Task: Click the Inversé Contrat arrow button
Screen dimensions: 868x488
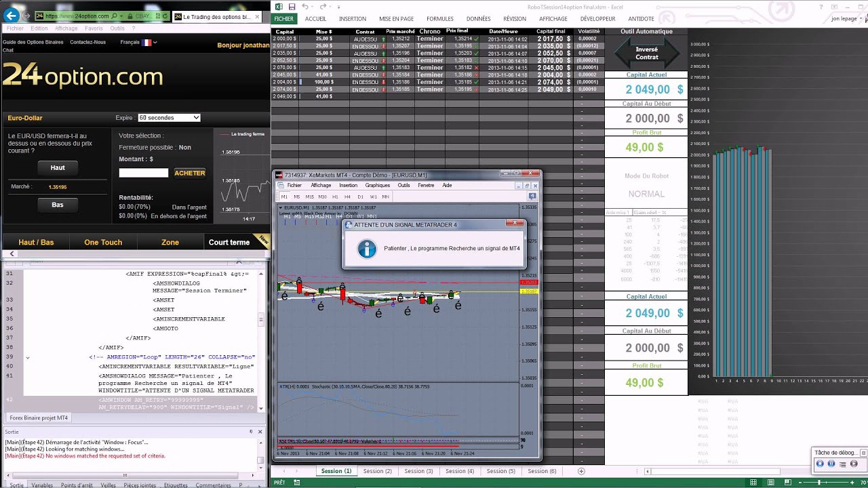Action: point(647,53)
